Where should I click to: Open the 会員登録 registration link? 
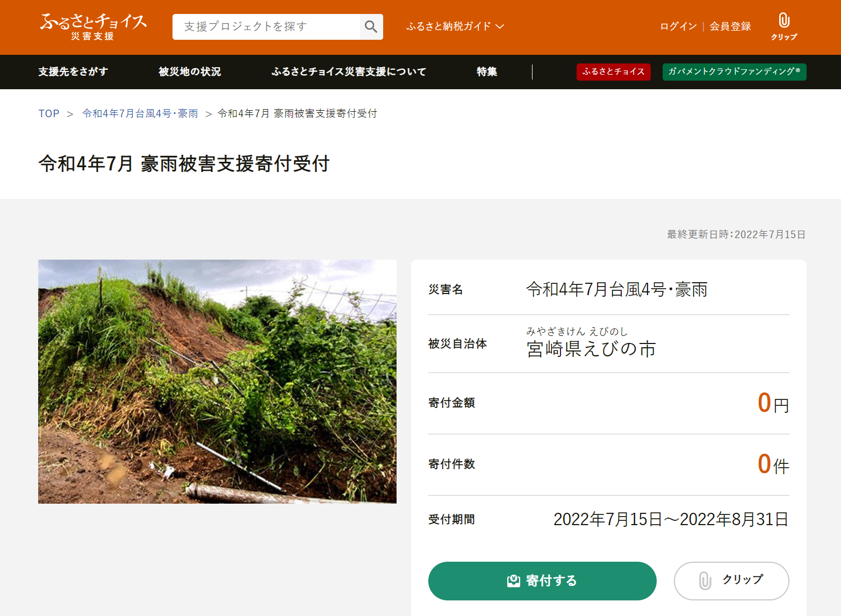pos(730,26)
